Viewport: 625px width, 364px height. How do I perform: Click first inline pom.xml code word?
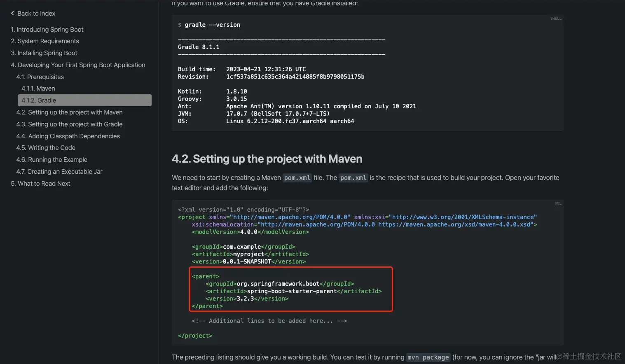pyautogui.click(x=297, y=178)
